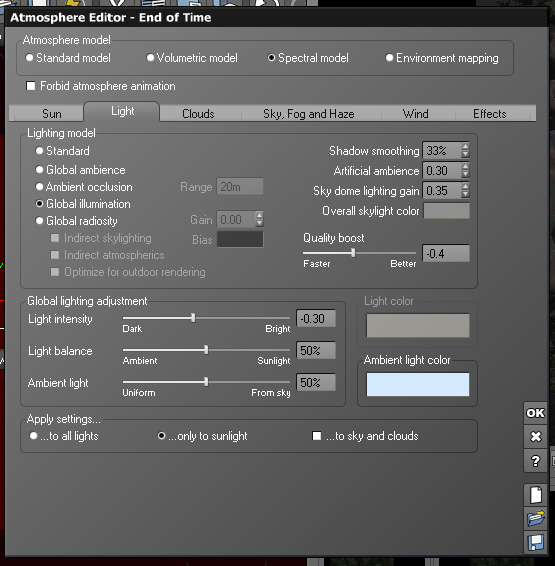Click the load atmosphere folder icon
This screenshot has width=555, height=566.
tap(536, 518)
